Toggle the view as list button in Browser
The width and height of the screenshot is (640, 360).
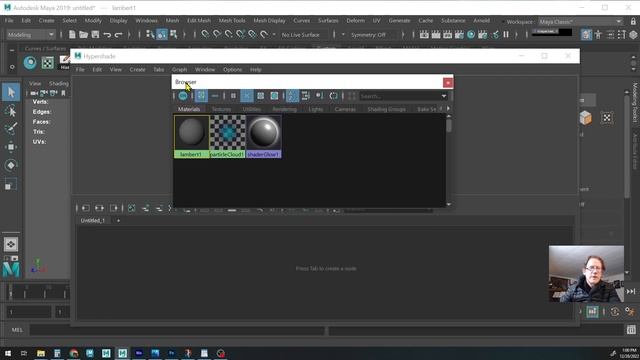coord(215,96)
